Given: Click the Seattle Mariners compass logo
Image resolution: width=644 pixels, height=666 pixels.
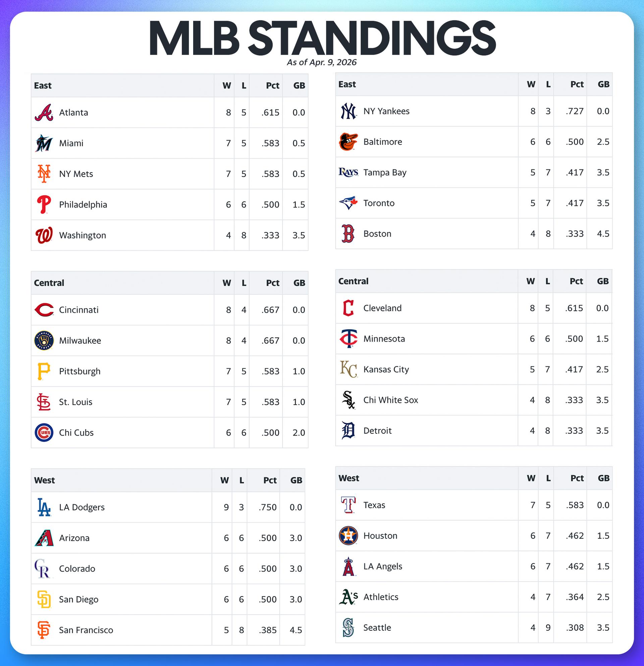Looking at the screenshot, I should (348, 627).
